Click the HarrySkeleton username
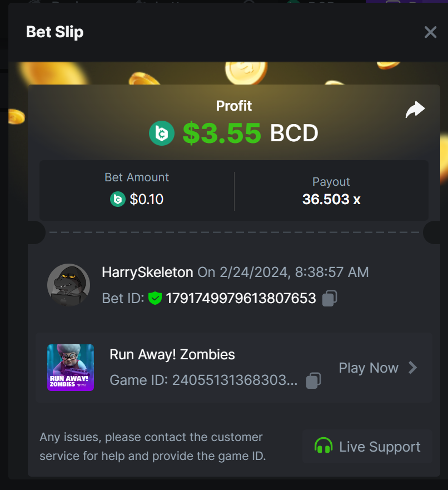 point(147,272)
